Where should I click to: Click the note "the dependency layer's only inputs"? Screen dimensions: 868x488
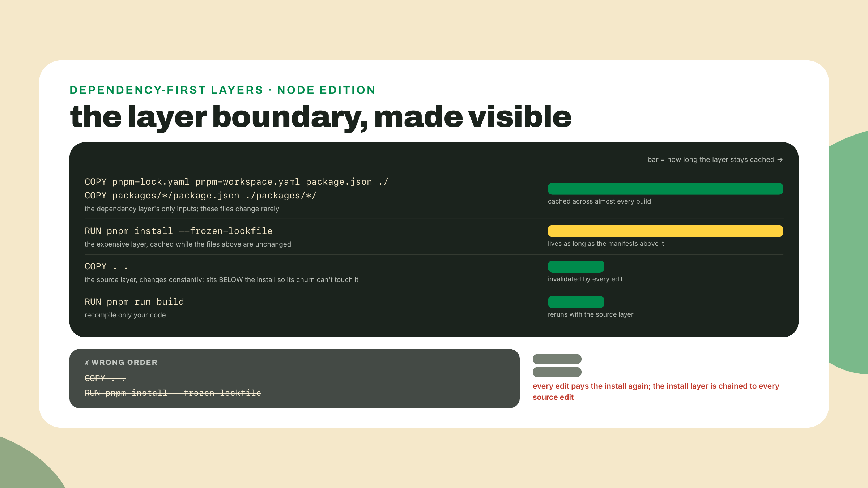[141, 209]
